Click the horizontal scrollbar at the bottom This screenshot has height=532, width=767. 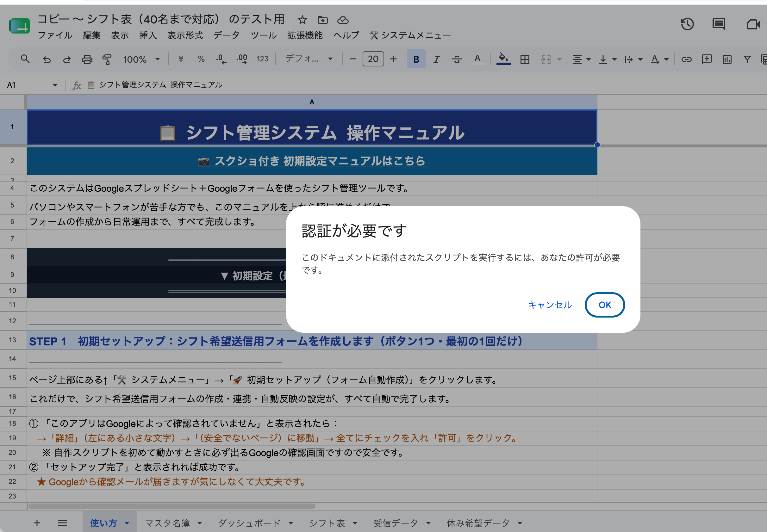click(x=172, y=506)
